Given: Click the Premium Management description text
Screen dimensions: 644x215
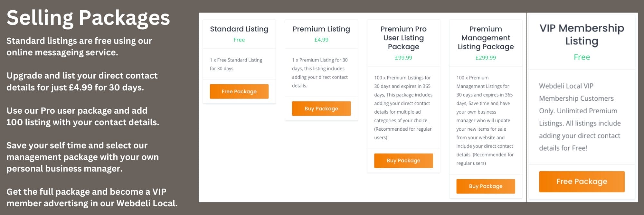Looking at the screenshot, I should pyautogui.click(x=485, y=120).
